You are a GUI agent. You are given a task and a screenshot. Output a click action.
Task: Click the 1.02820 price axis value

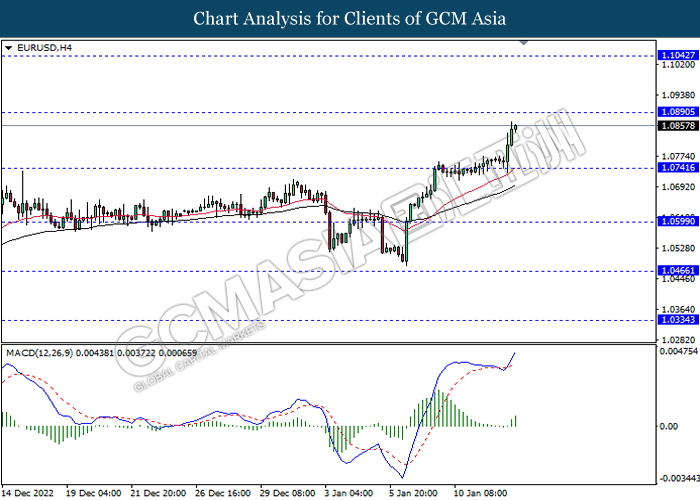click(678, 340)
